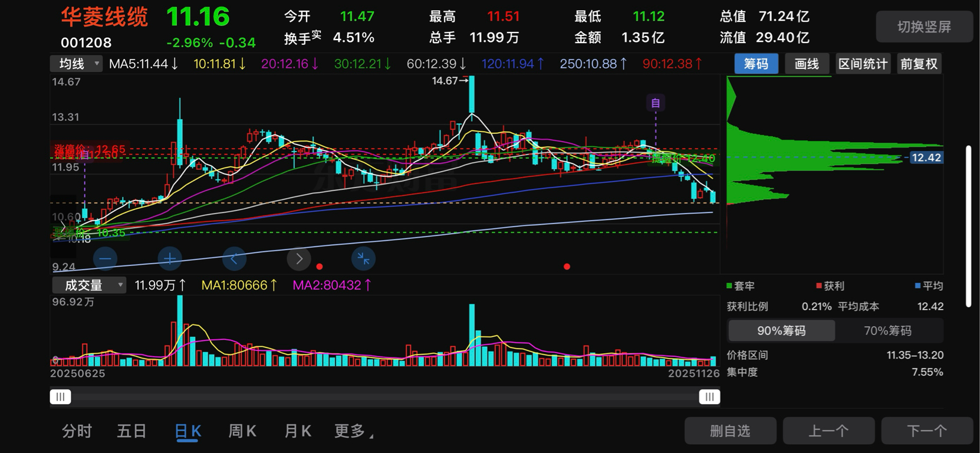Switch to the 五日 tab
The height and width of the screenshot is (453, 980).
click(131, 431)
